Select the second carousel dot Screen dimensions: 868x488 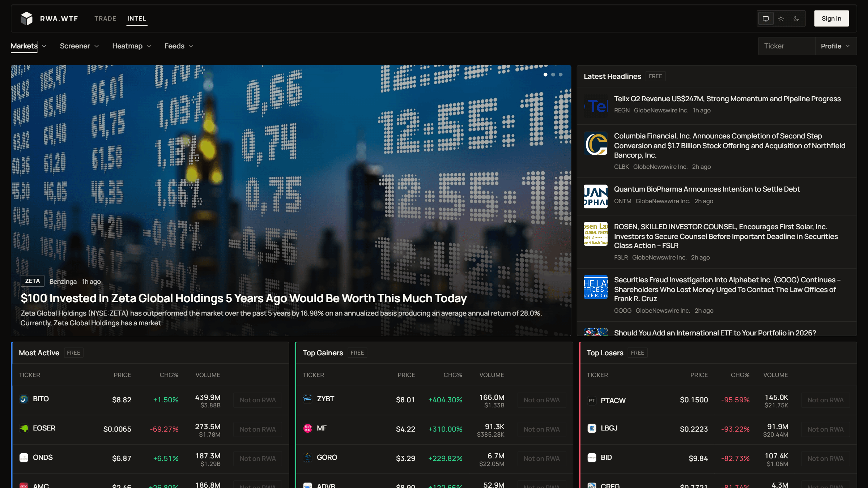coord(553,74)
